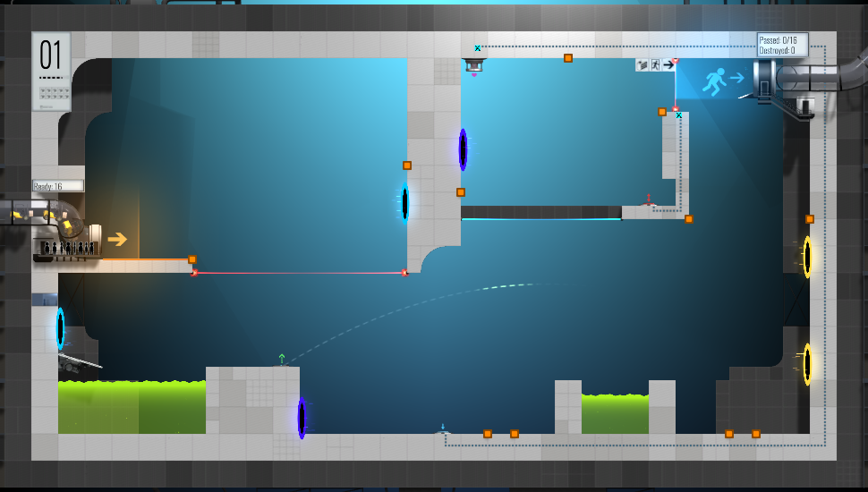
Task: Click the cyan light bridge under the platform
Action: tap(541, 219)
